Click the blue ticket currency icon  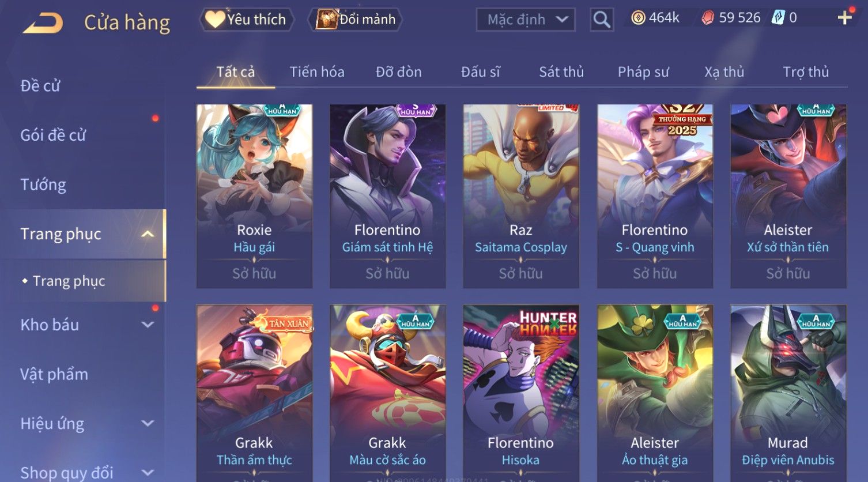778,18
